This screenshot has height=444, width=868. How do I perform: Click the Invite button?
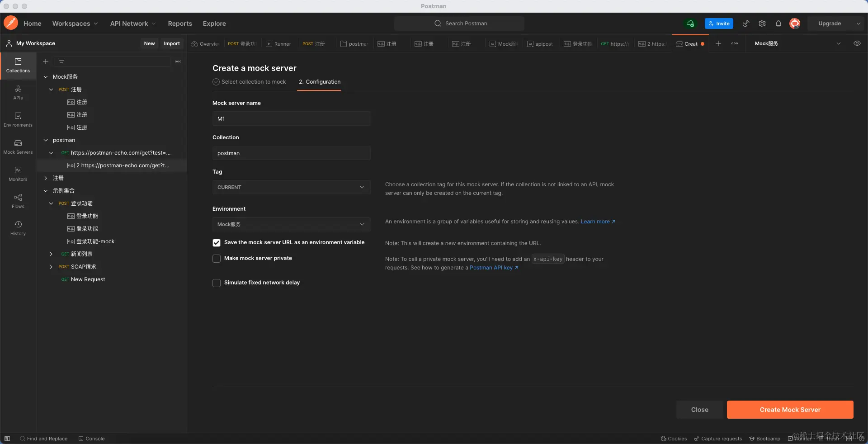(719, 24)
